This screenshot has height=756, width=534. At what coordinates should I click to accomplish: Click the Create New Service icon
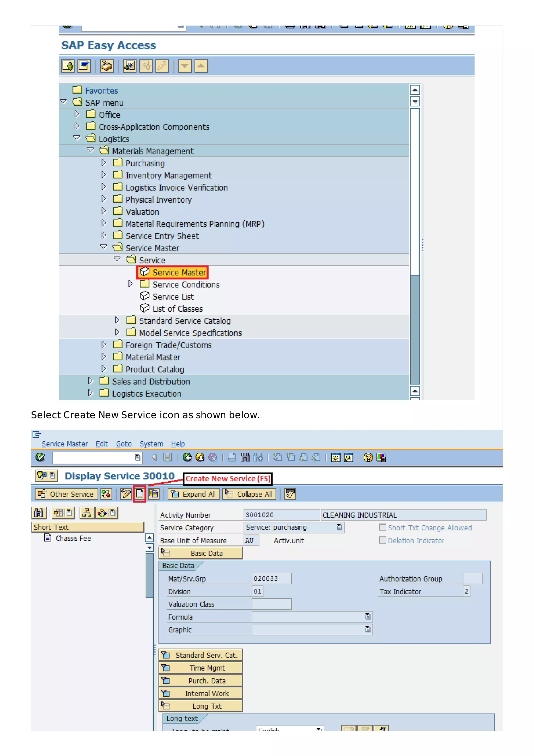point(139,494)
